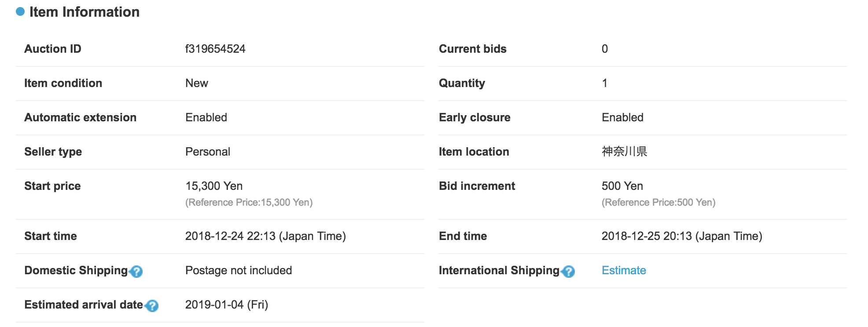Click the Item condition New value
868x327 pixels.
coord(197,83)
